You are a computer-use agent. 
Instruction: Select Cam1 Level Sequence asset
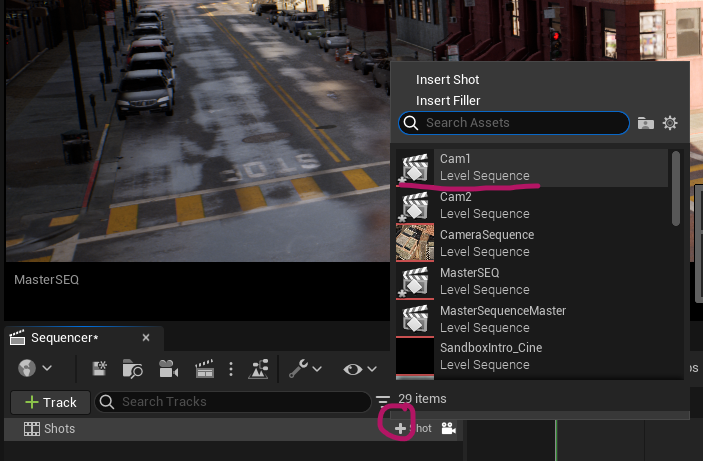click(x=532, y=168)
